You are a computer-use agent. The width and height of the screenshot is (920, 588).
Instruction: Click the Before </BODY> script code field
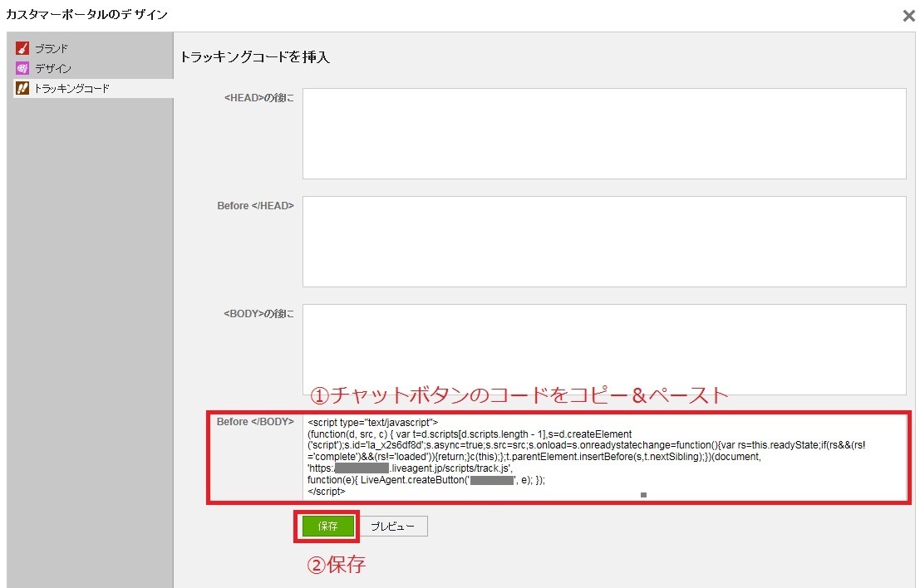[x=604, y=458]
